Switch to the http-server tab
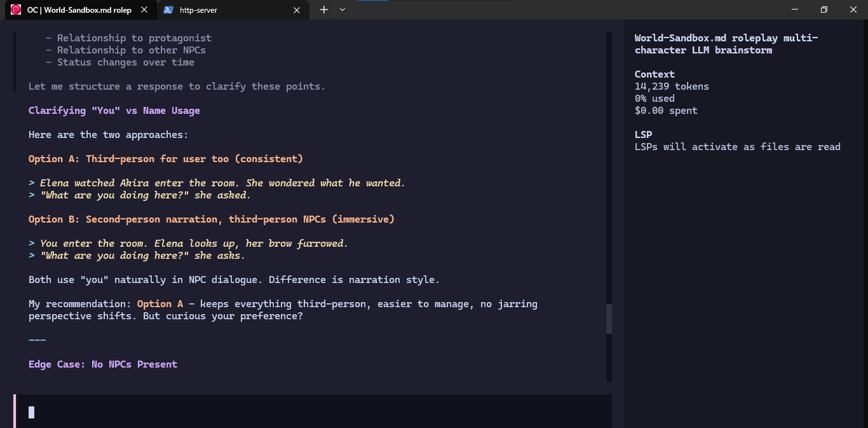 [x=233, y=10]
